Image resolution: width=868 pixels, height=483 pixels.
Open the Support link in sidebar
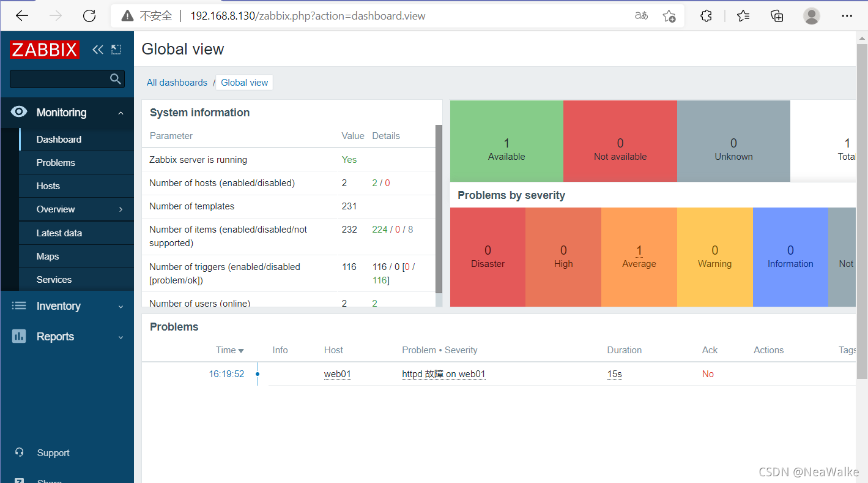tap(53, 452)
